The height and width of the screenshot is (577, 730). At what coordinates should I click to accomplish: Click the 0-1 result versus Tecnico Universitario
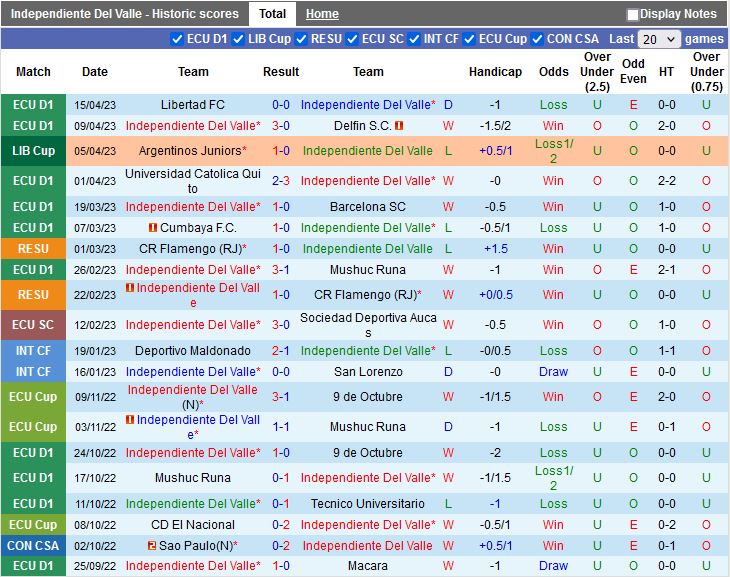click(281, 503)
